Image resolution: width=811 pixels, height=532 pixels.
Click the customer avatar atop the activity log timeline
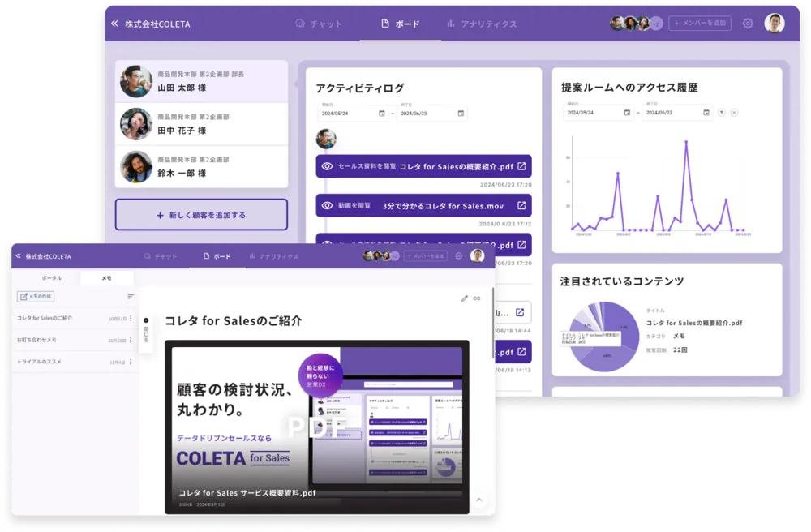pyautogui.click(x=326, y=139)
